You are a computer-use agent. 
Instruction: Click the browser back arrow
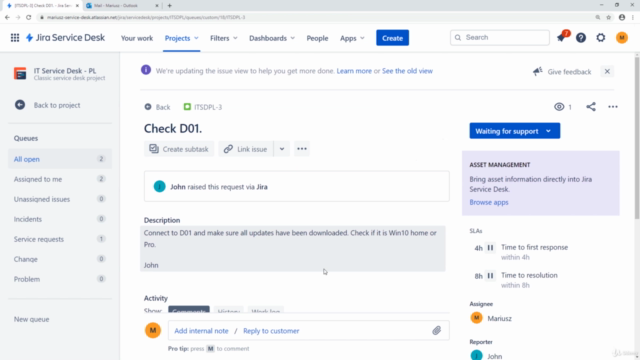7,18
